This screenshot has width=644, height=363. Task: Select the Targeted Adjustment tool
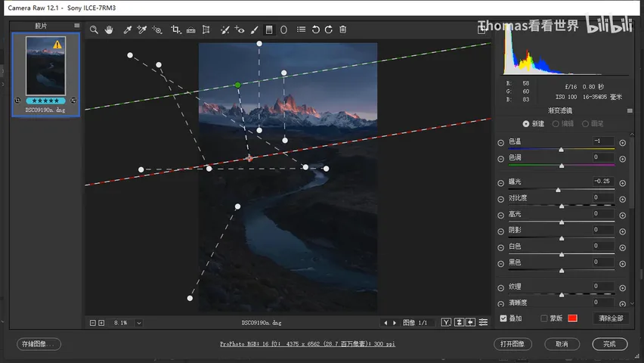click(x=157, y=29)
